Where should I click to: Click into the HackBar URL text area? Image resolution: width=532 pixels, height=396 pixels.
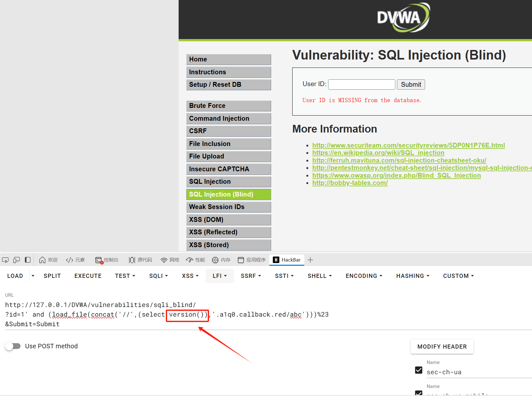(x=268, y=314)
